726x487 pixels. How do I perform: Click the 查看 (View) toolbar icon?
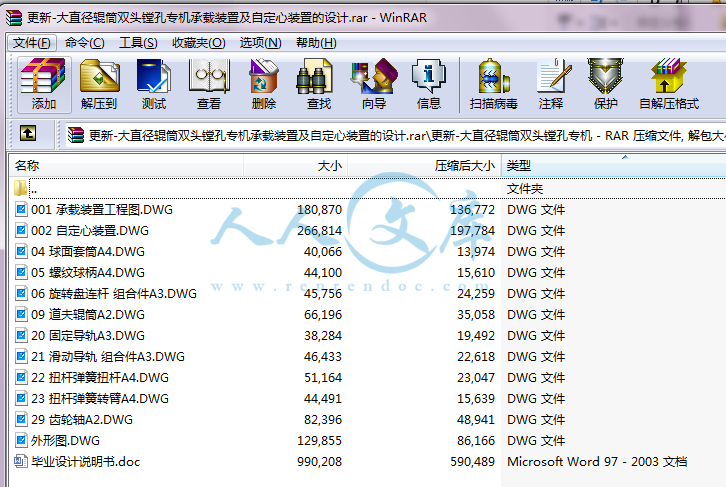coord(209,85)
